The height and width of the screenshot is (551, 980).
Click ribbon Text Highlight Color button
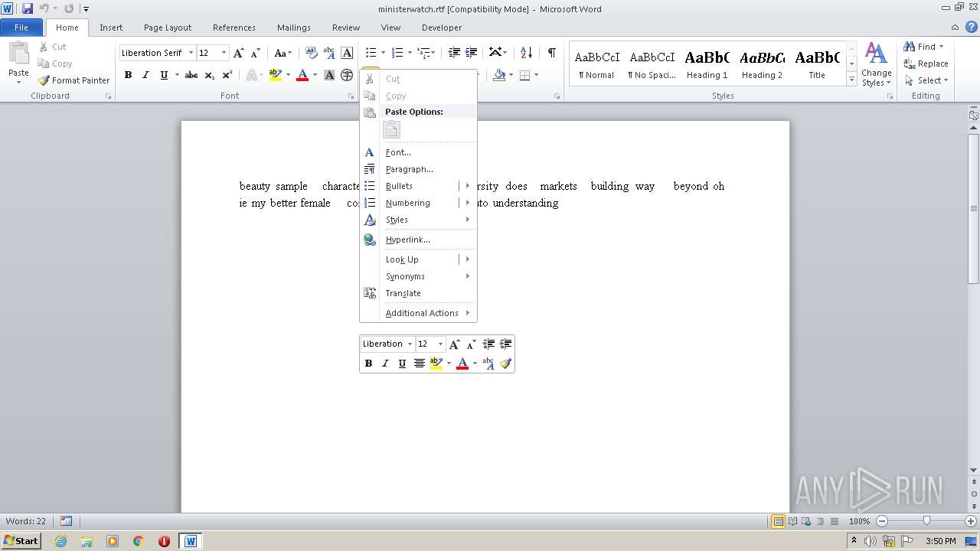click(276, 75)
